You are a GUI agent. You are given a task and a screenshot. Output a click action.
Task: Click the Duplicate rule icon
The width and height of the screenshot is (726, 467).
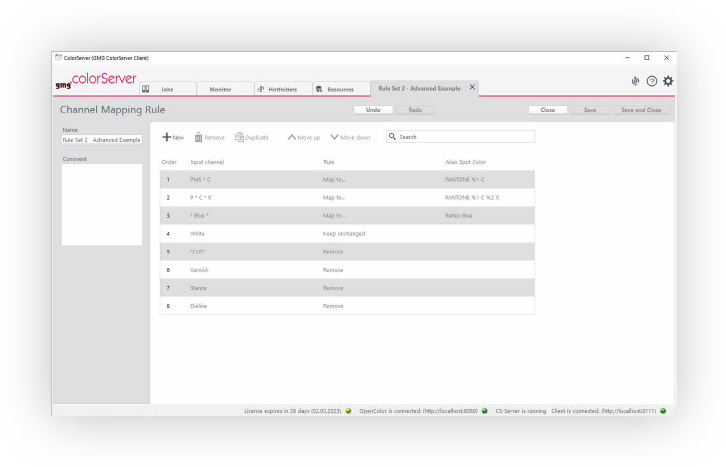[239, 137]
